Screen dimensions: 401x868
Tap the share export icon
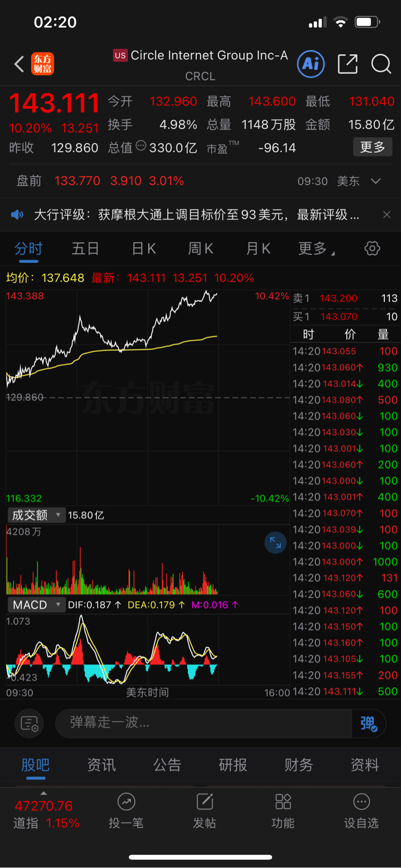pos(348,64)
